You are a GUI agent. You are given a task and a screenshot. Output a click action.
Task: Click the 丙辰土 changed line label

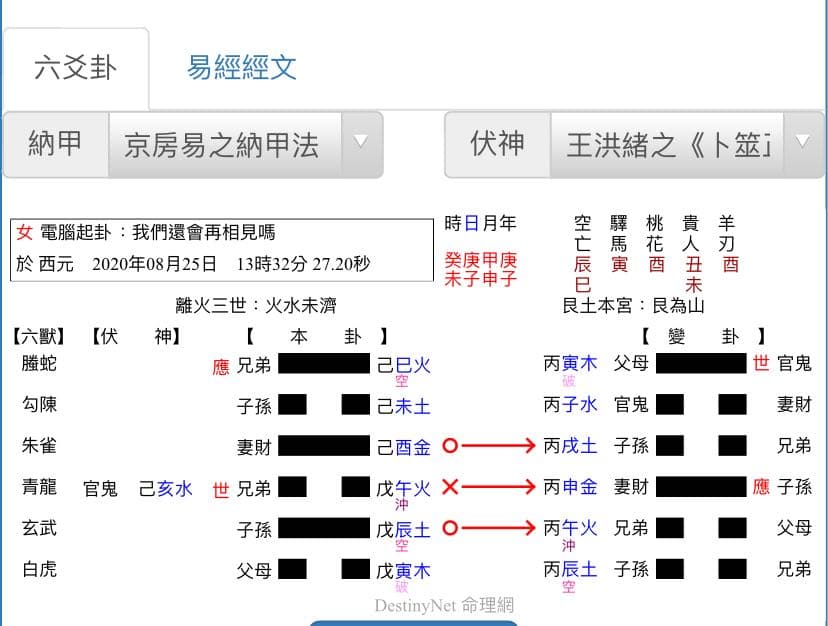click(x=570, y=569)
